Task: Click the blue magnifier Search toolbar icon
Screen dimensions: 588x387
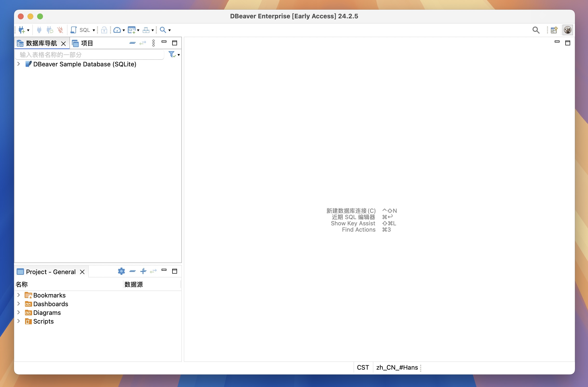Action: coord(163,30)
